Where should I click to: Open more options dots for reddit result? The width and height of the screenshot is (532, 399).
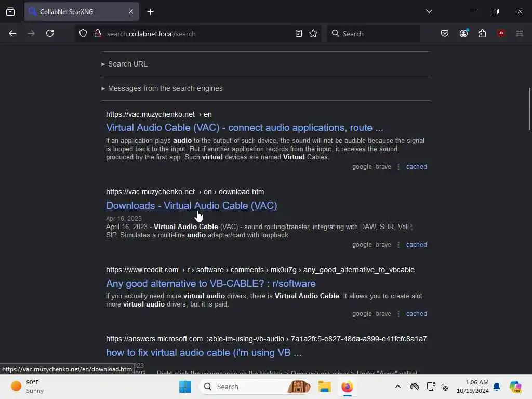[398, 314]
